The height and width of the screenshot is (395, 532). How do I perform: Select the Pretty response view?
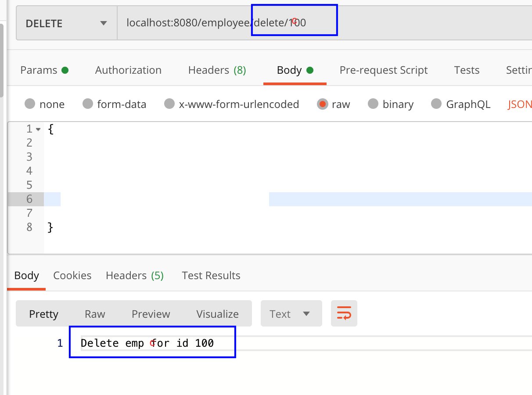click(43, 314)
